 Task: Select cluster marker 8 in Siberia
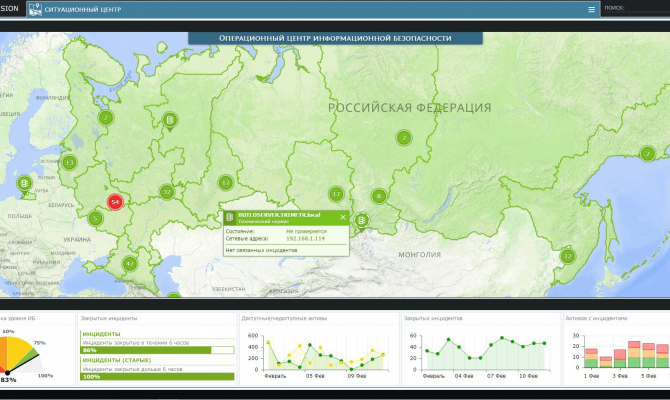tap(379, 196)
